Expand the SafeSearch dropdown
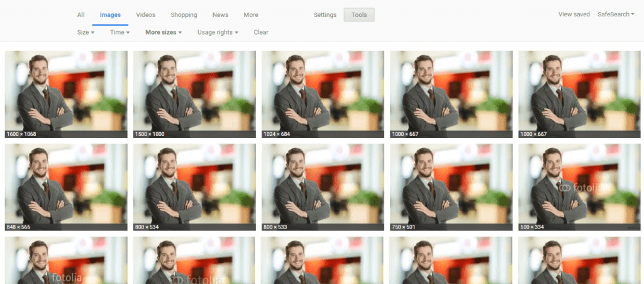Viewport: 644px width, 284px height. pyautogui.click(x=616, y=14)
